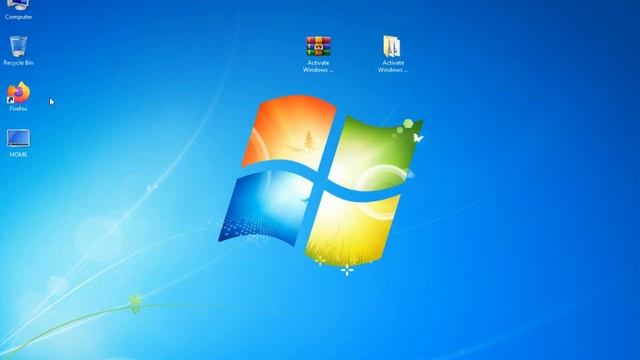This screenshot has width=640, height=360.
Task: Select the HOME desktop icon
Action: tap(18, 138)
